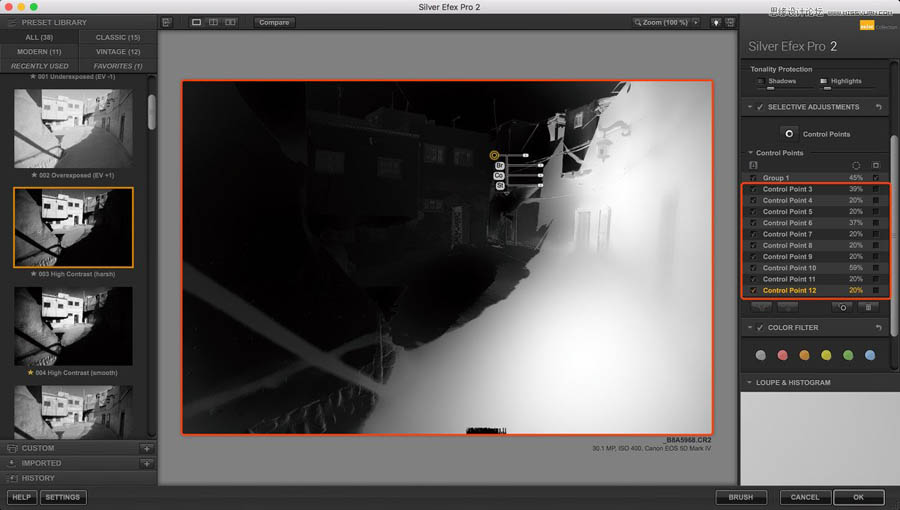Open SETTINGS dialog

point(63,497)
